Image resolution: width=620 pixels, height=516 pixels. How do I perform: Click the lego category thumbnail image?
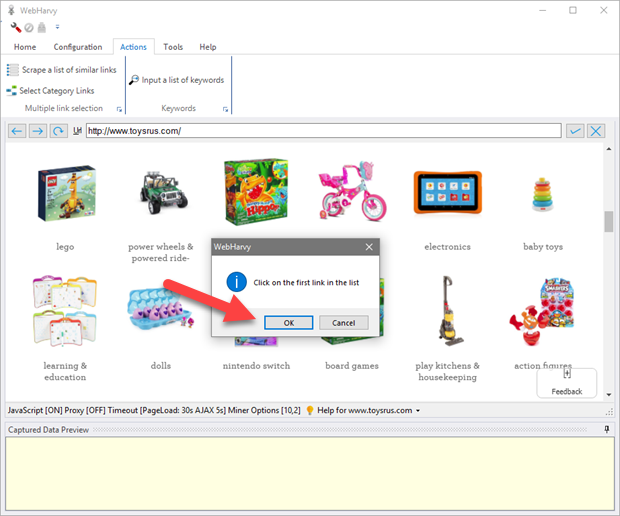pyautogui.click(x=66, y=194)
